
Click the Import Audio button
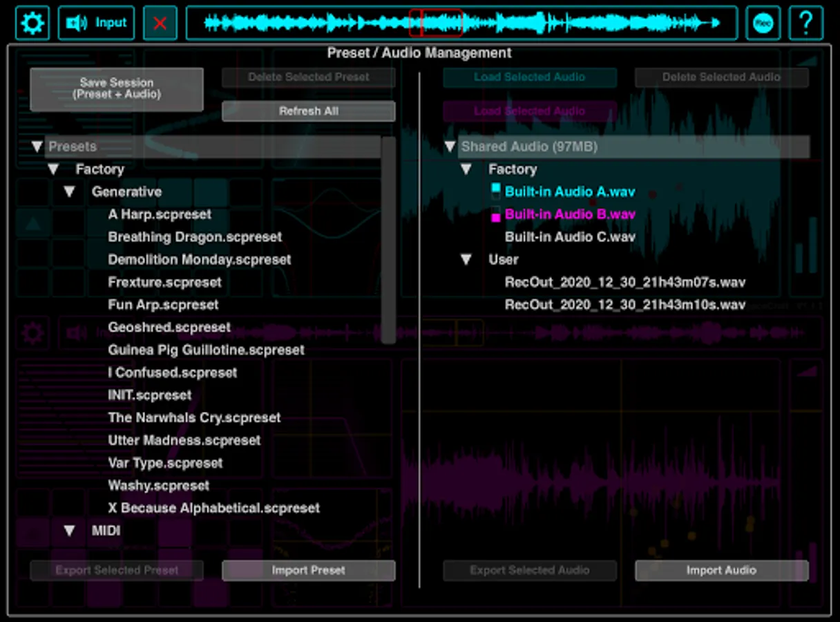(x=721, y=570)
